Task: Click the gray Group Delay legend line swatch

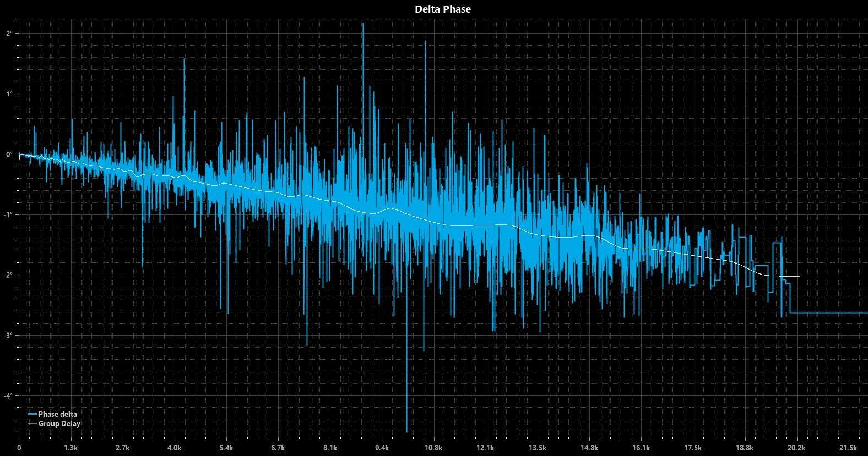Action: [32, 424]
